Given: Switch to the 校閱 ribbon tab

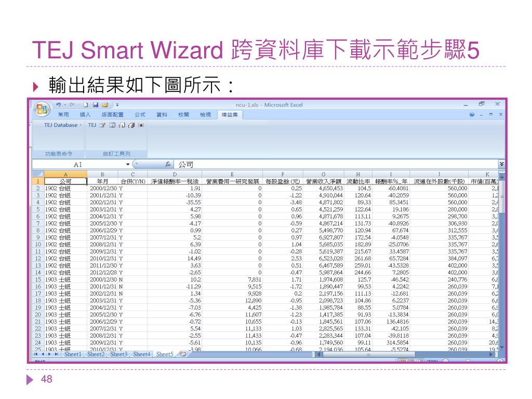Looking at the screenshot, I should pyautogui.click(x=183, y=115).
